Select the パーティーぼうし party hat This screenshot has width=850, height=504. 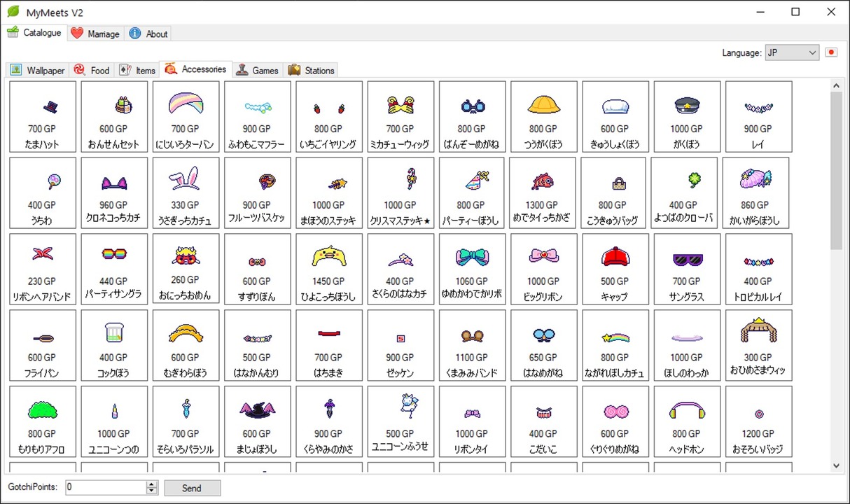pos(472,192)
